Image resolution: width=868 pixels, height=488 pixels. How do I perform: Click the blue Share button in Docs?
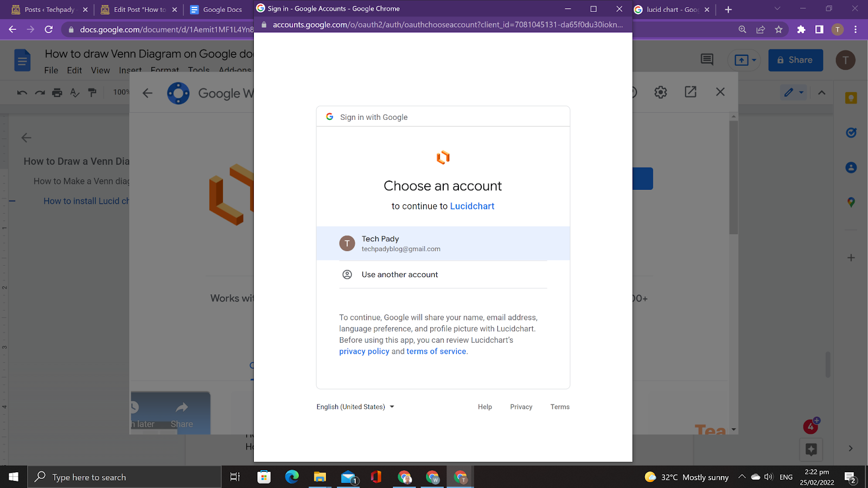tap(795, 60)
